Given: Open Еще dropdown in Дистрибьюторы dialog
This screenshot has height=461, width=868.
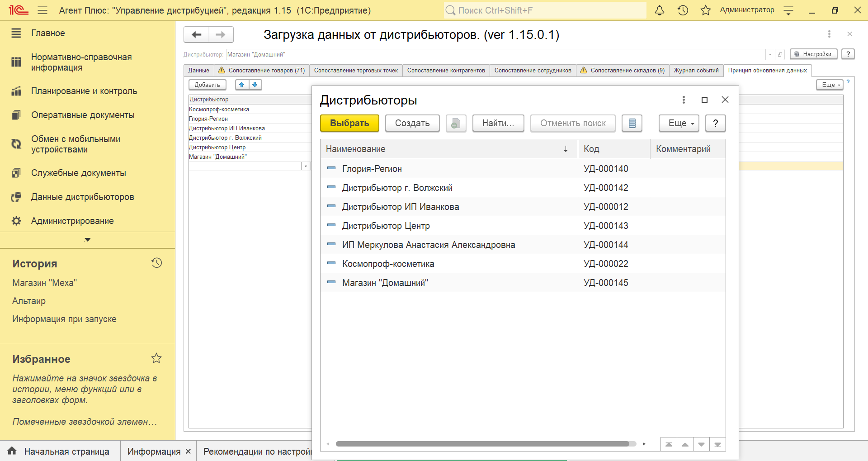Looking at the screenshot, I should pos(679,123).
